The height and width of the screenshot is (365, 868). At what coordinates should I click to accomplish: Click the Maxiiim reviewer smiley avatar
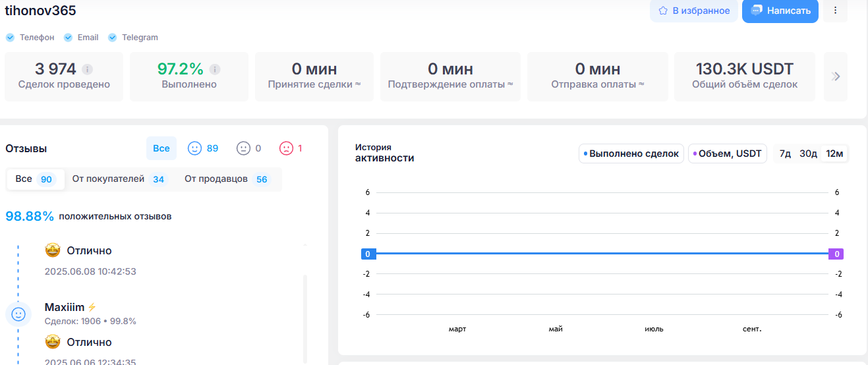[18, 314]
